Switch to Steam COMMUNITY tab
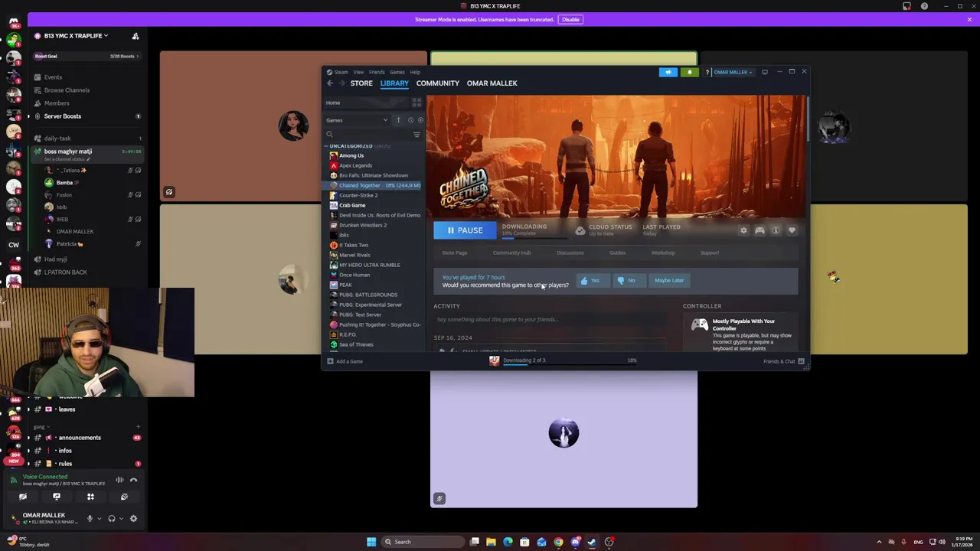Viewport: 980px width, 551px height. pos(438,83)
